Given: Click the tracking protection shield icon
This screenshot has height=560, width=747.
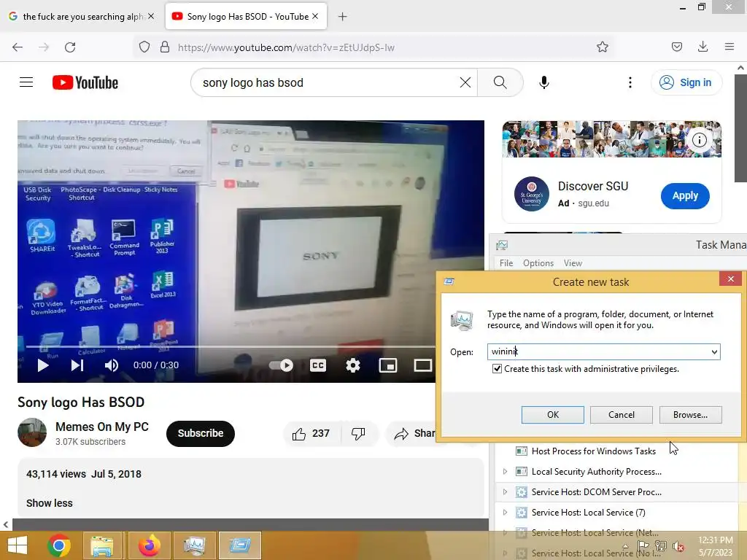Looking at the screenshot, I should [144, 47].
